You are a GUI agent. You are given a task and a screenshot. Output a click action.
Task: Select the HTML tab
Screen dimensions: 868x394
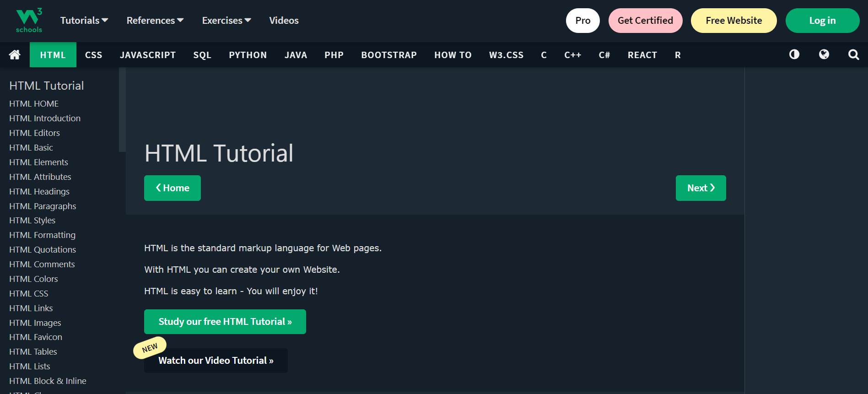(x=53, y=55)
